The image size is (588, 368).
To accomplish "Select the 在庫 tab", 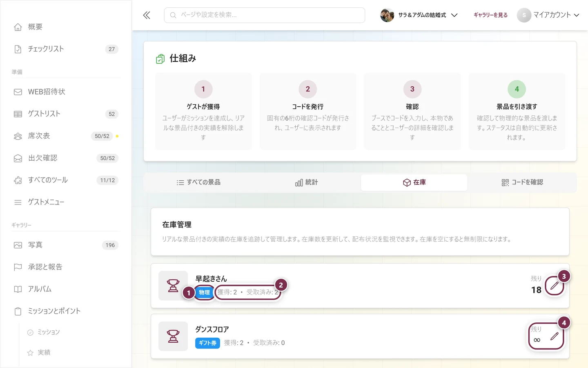I will point(414,183).
